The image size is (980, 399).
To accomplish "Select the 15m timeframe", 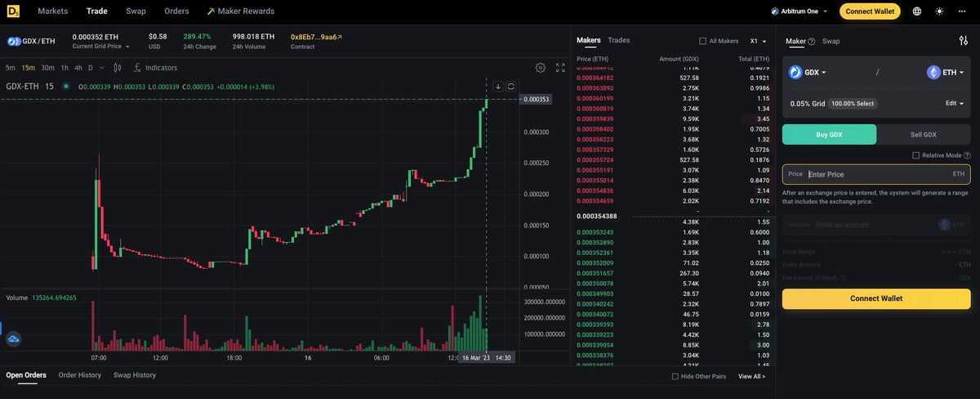I will tap(28, 68).
